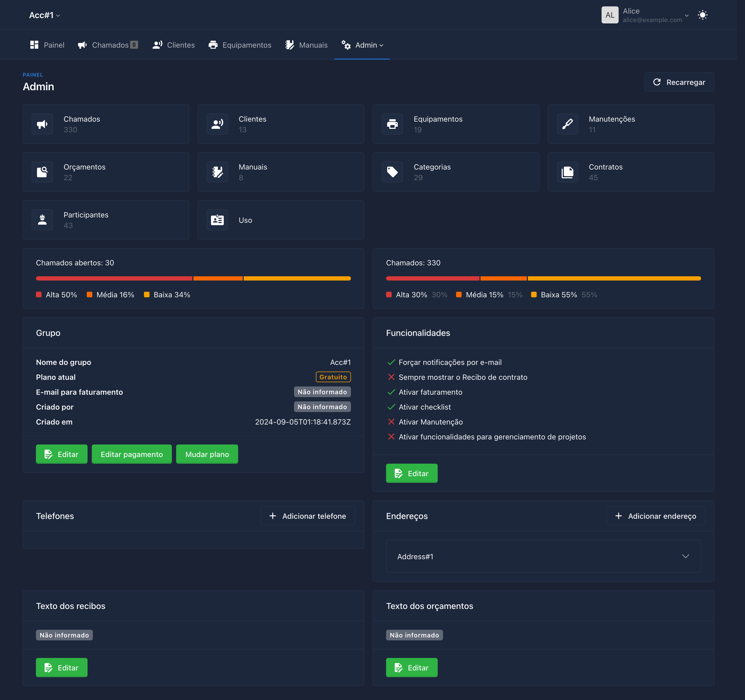Click the Uso ID card icon
The image size is (745, 700).
tap(217, 220)
